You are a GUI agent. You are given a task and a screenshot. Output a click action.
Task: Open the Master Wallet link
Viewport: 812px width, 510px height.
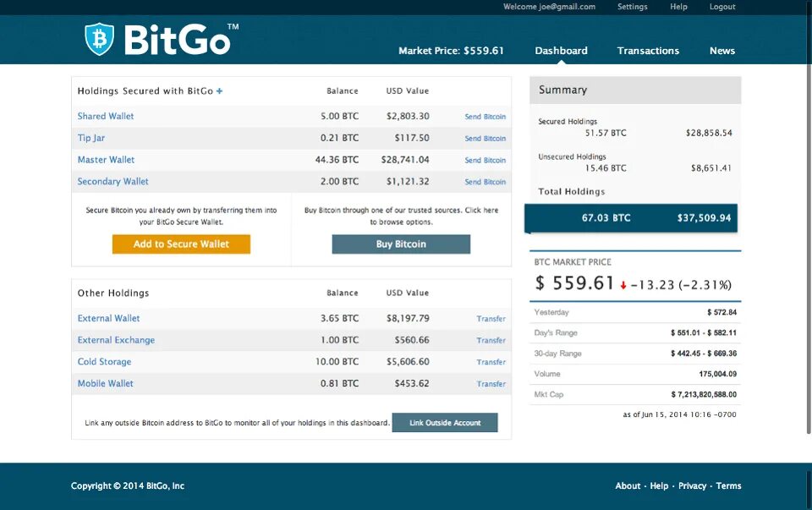[107, 160]
